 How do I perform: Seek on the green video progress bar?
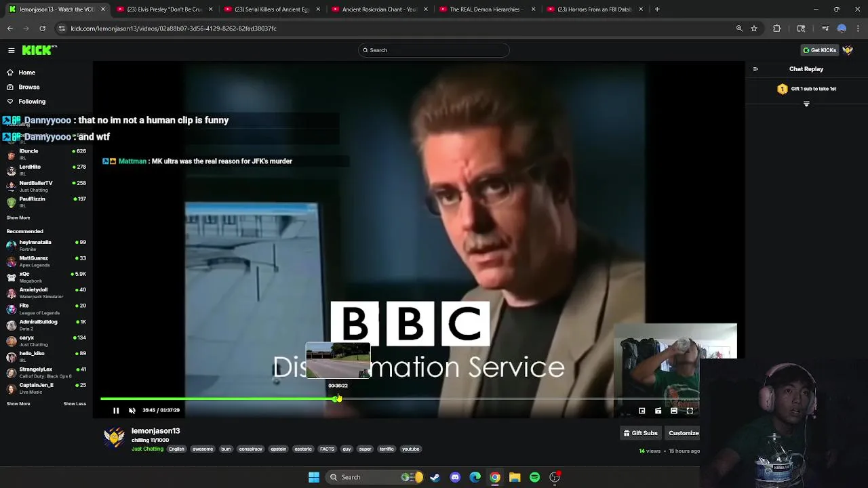[x=218, y=399]
